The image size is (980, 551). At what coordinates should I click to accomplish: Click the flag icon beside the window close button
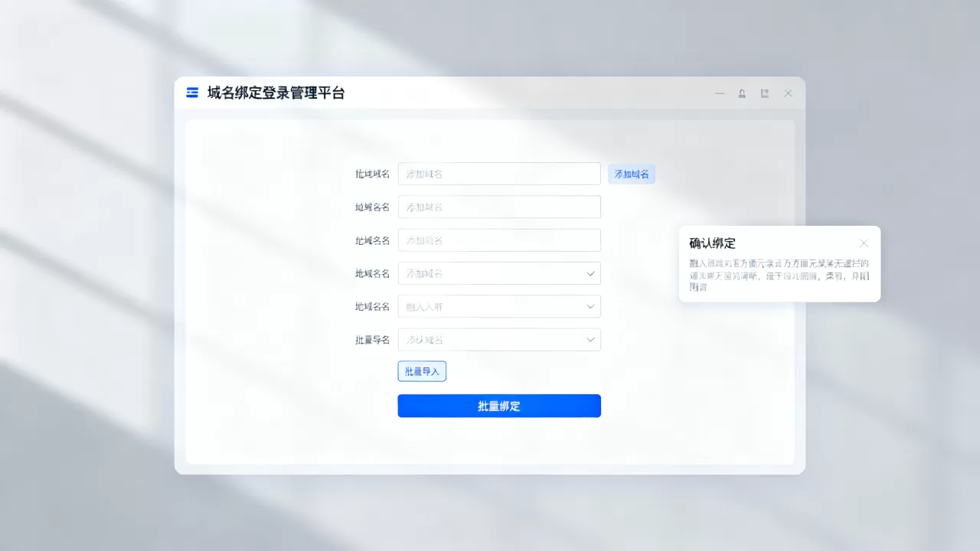click(x=765, y=93)
